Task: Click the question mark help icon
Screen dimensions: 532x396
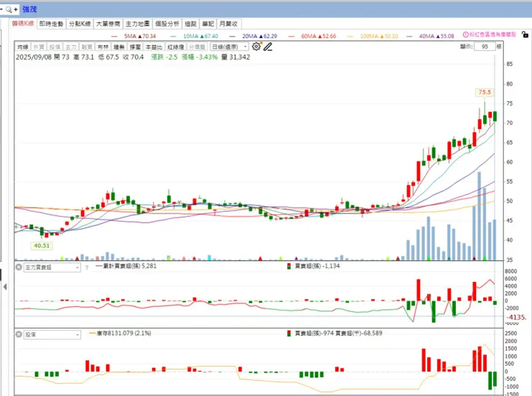Action: tap(87, 267)
